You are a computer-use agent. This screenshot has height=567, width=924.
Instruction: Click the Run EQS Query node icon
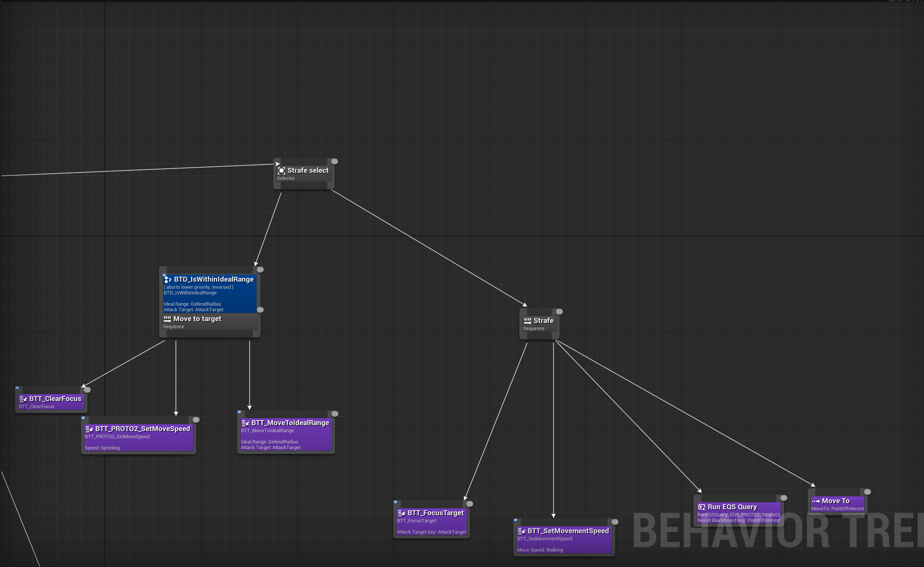(701, 507)
